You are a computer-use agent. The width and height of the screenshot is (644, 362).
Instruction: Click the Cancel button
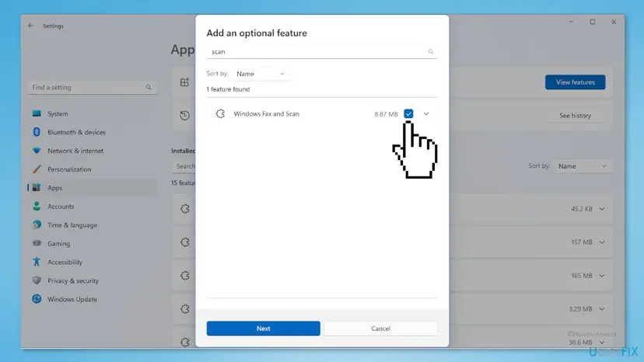(x=381, y=329)
